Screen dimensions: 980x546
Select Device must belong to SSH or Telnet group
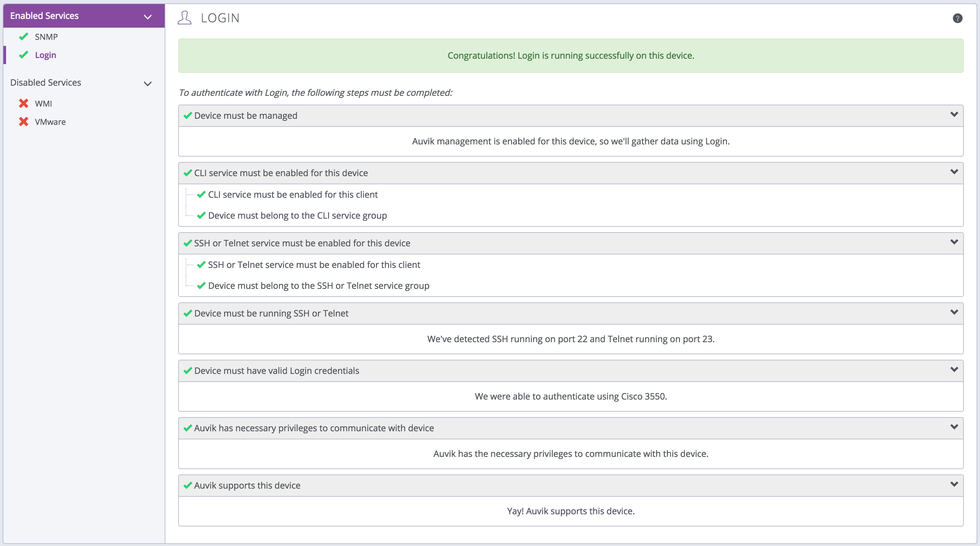point(319,285)
